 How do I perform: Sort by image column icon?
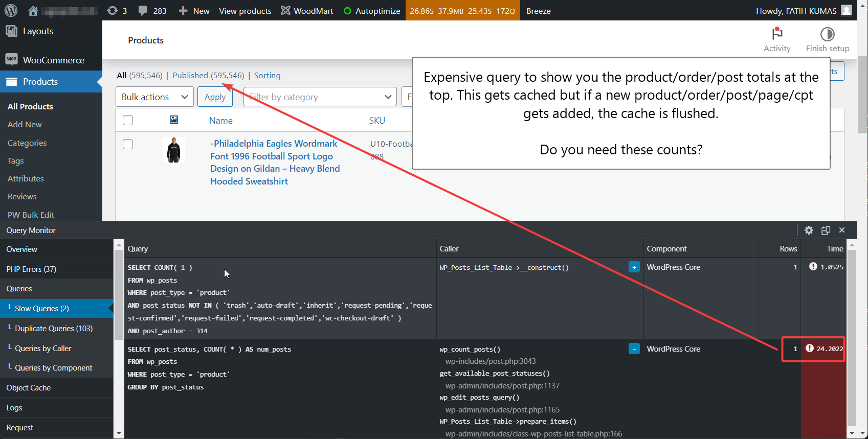pos(174,120)
